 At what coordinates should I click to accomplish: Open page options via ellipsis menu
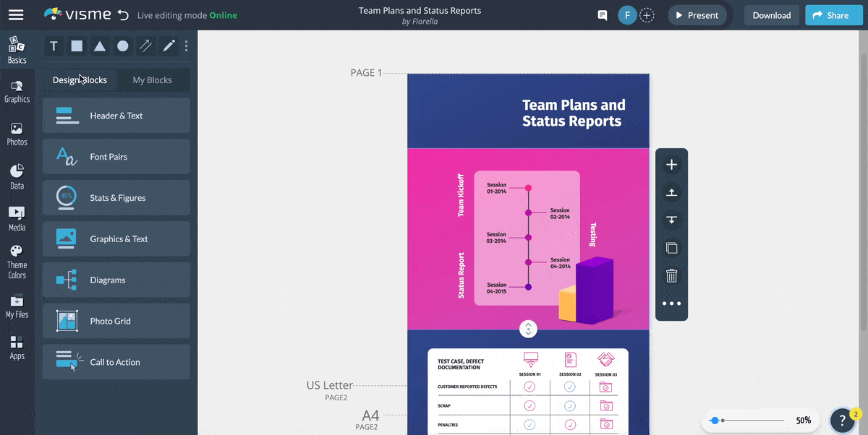671,303
